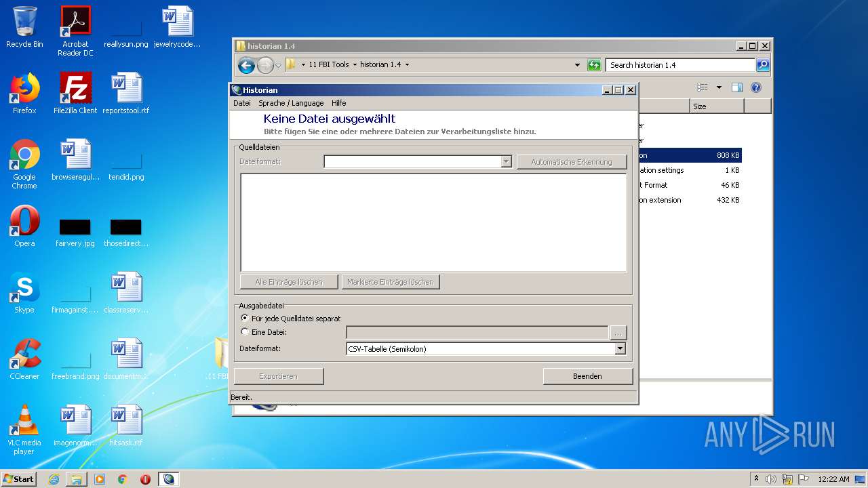Select the browseregul document on desktop

tap(75, 160)
